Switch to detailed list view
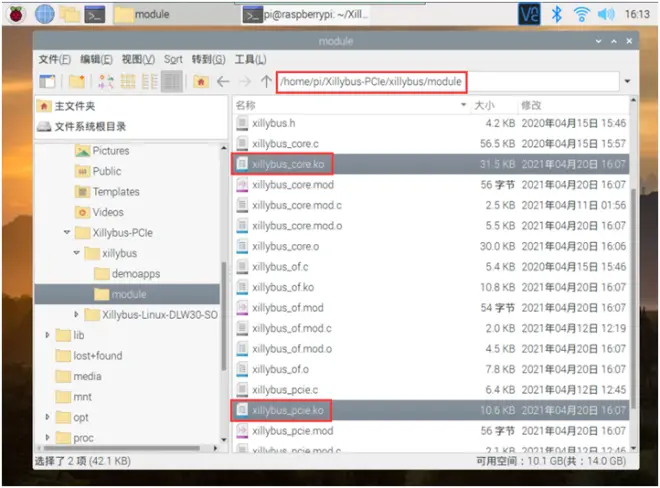The width and height of the screenshot is (660, 488). click(172, 81)
